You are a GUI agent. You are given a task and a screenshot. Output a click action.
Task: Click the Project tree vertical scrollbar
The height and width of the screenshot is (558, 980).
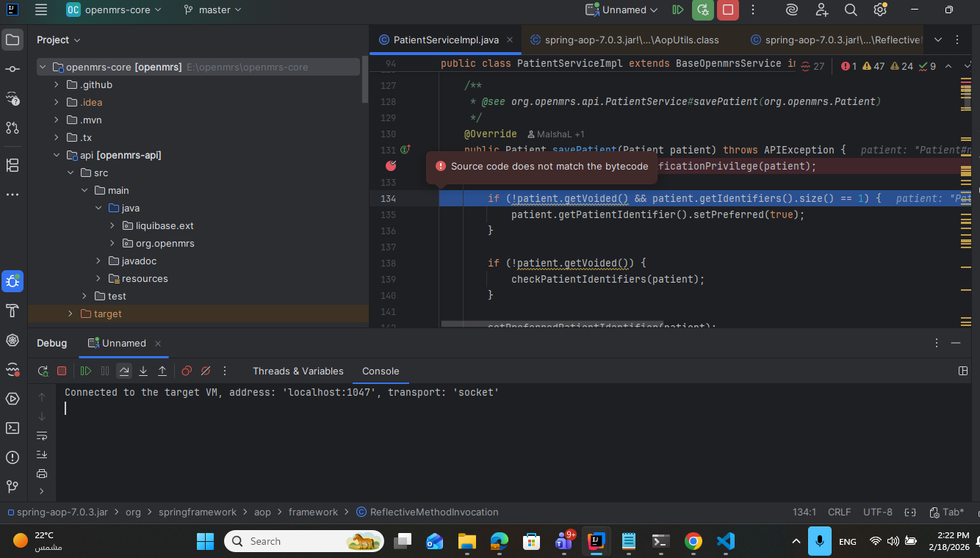pyautogui.click(x=364, y=81)
